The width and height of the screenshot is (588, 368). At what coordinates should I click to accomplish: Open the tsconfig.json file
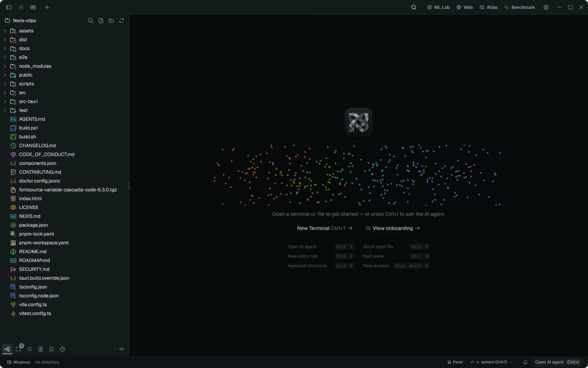[x=64, y=287]
